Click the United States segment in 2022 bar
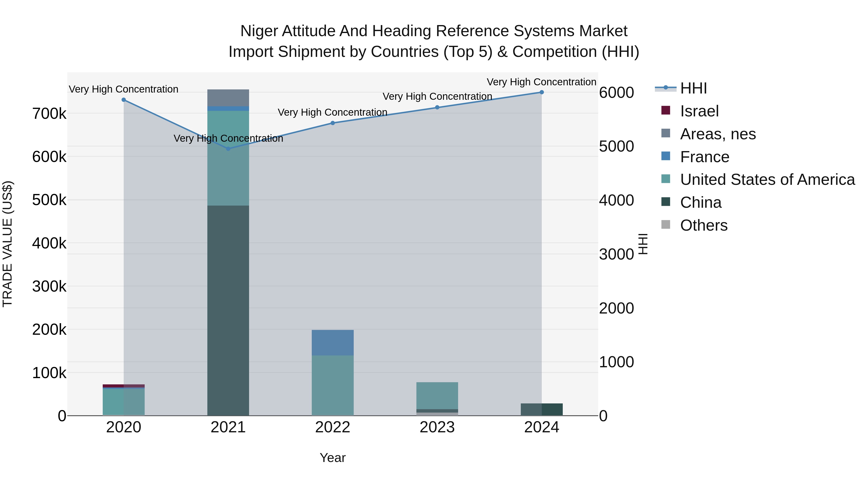 (332, 385)
